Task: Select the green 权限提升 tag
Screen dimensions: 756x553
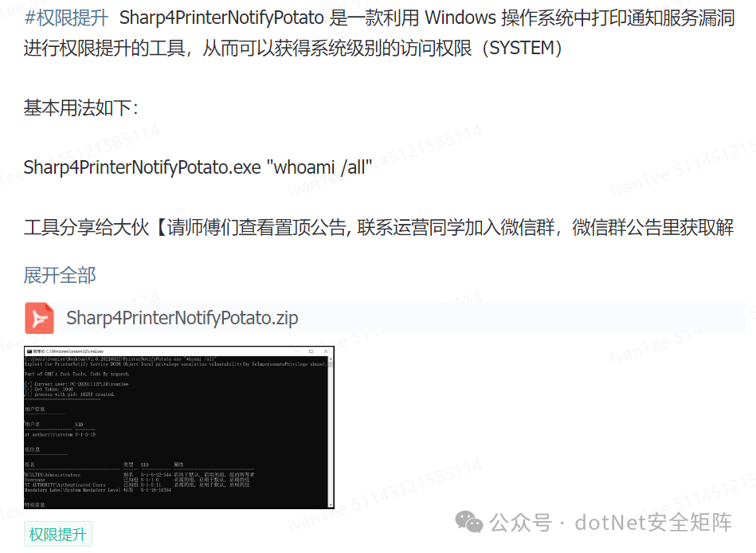Action: tap(58, 534)
